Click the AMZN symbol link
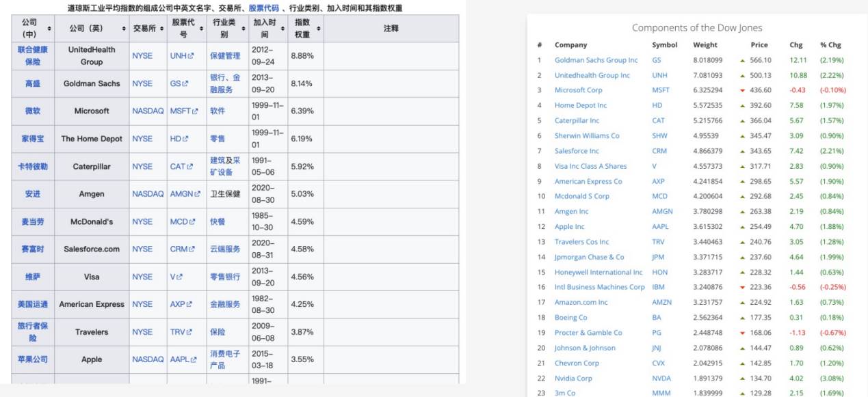The width and height of the screenshot is (868, 397). click(662, 302)
